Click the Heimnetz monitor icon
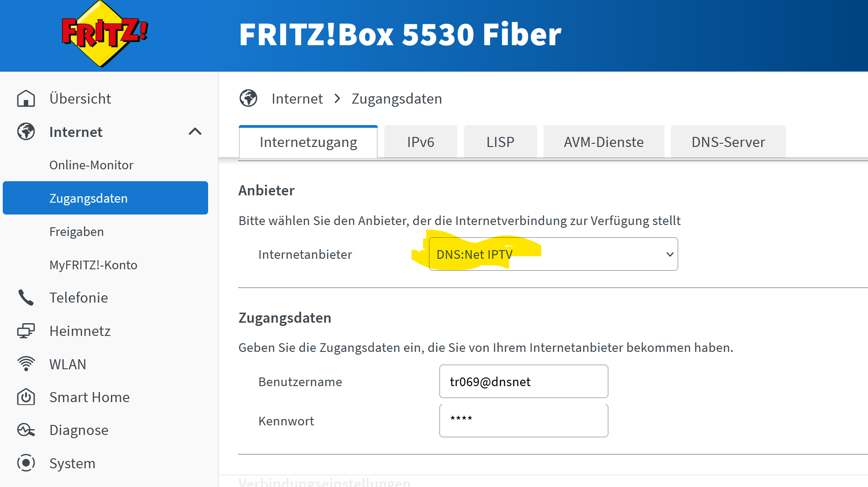This screenshot has height=487, width=868. tap(26, 331)
